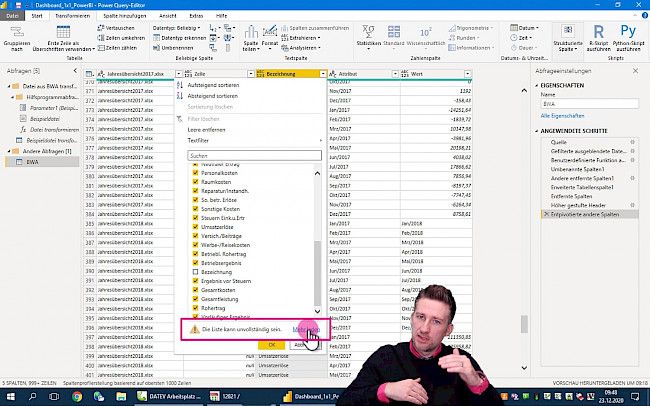Click the Suchen field in filter list

[255, 156]
